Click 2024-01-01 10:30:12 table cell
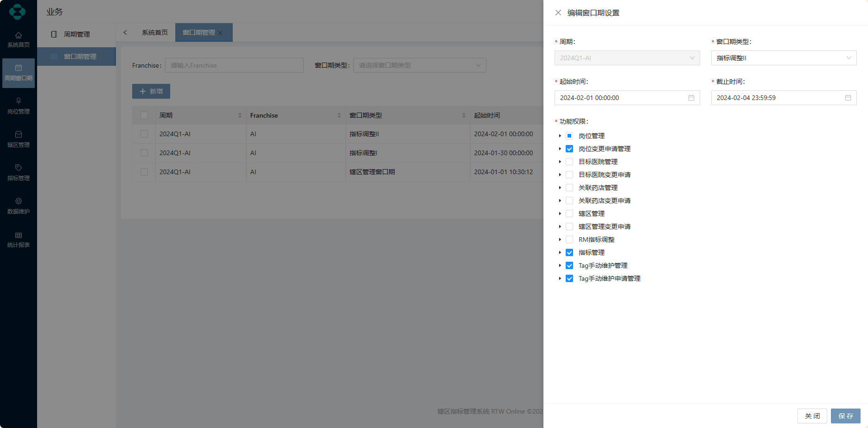 click(x=504, y=172)
